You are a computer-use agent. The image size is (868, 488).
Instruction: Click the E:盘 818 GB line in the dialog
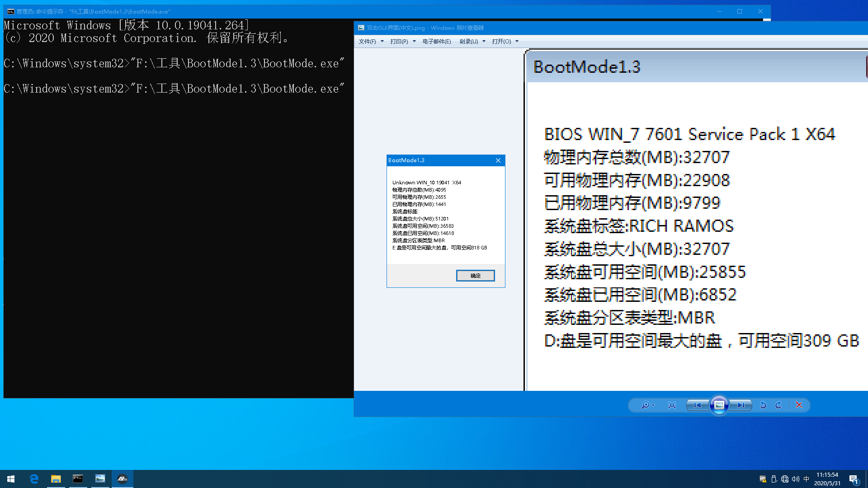(x=439, y=248)
